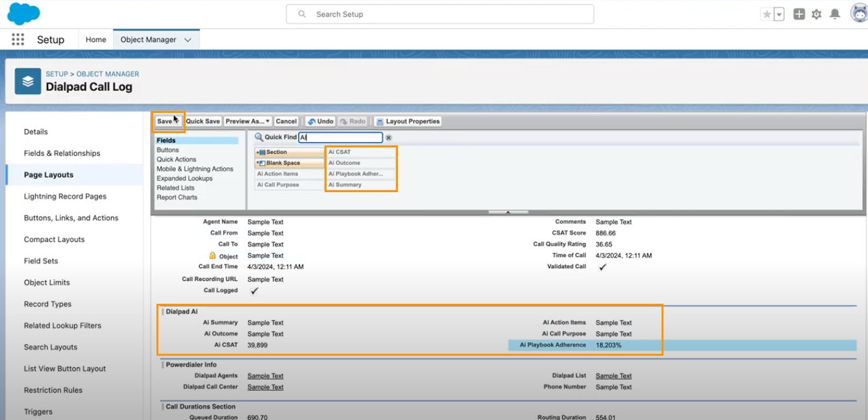The height and width of the screenshot is (420, 868).
Task: Select the Quick Actions palette category
Action: (x=177, y=159)
